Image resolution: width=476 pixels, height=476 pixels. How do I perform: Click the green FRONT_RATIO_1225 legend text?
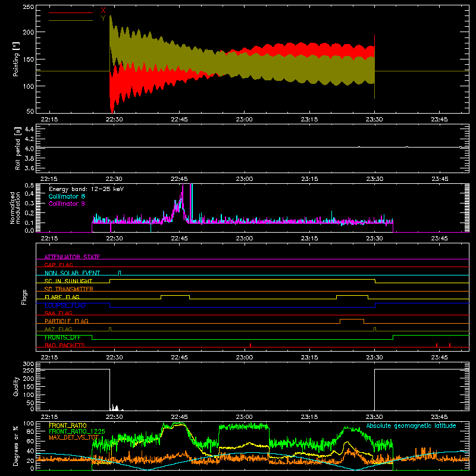coord(77,431)
